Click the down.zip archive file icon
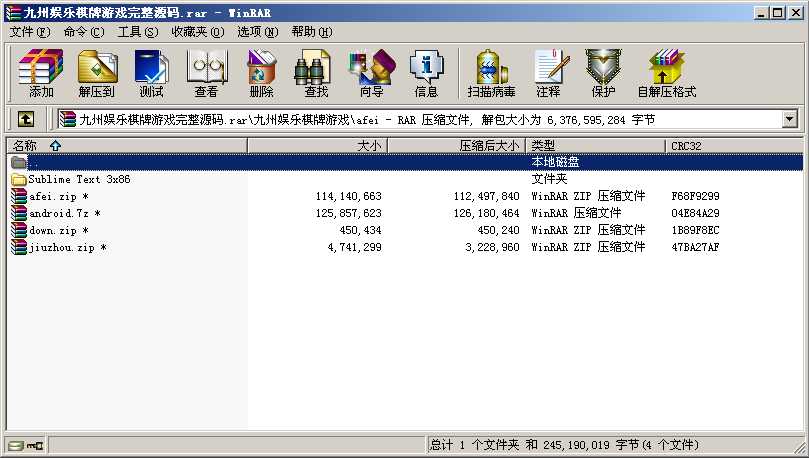Screen dimensions: 809x458 (19, 230)
